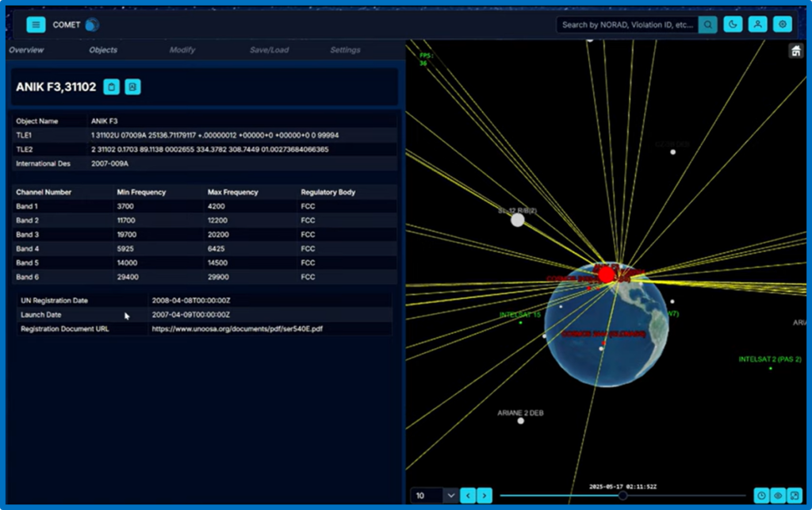Open the unoosa.org registration document URL
The image size is (812, 510).
tap(237, 328)
